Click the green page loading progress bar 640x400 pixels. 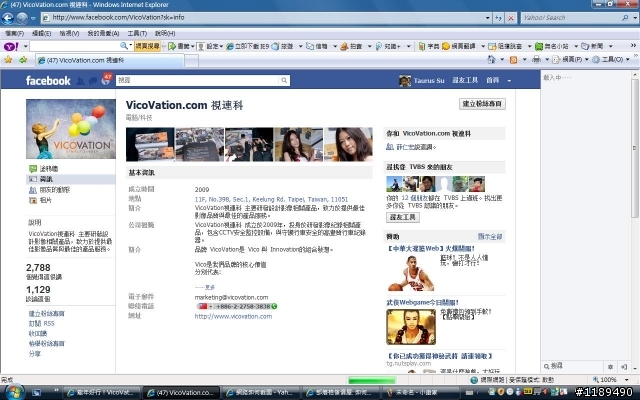pyautogui.click(x=371, y=380)
